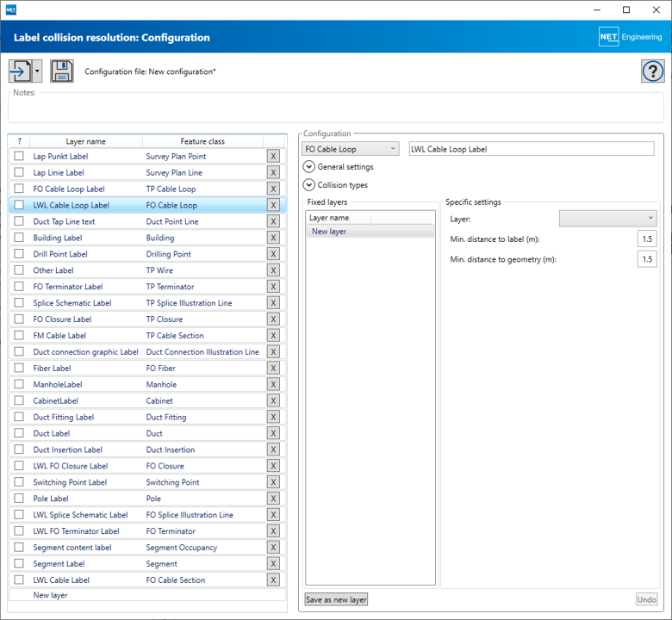This screenshot has height=620, width=672.
Task: Open the Specific settings Layer dropdown
Action: click(x=607, y=218)
